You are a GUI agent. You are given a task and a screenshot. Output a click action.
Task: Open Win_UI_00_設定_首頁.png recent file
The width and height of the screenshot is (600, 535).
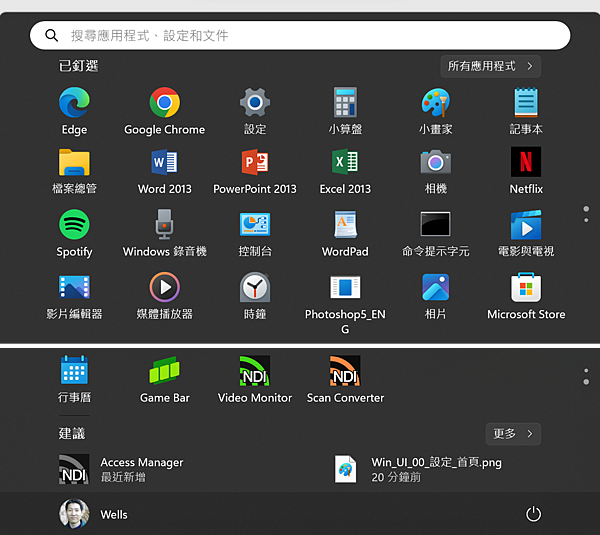[418, 469]
